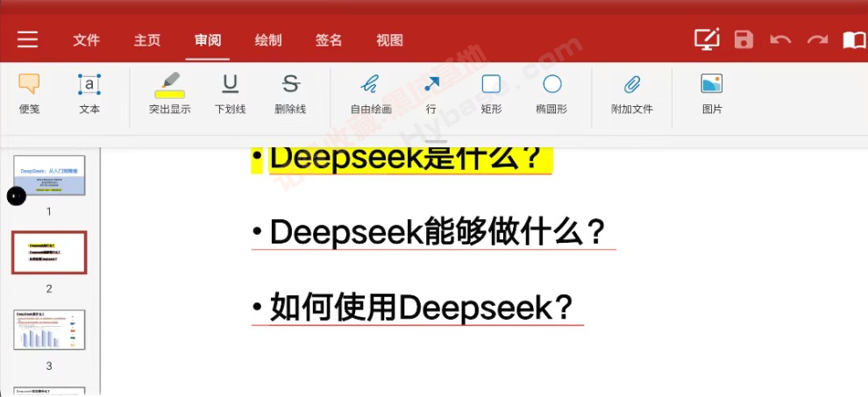Redo the last action
This screenshot has height=397, width=868.
818,39
